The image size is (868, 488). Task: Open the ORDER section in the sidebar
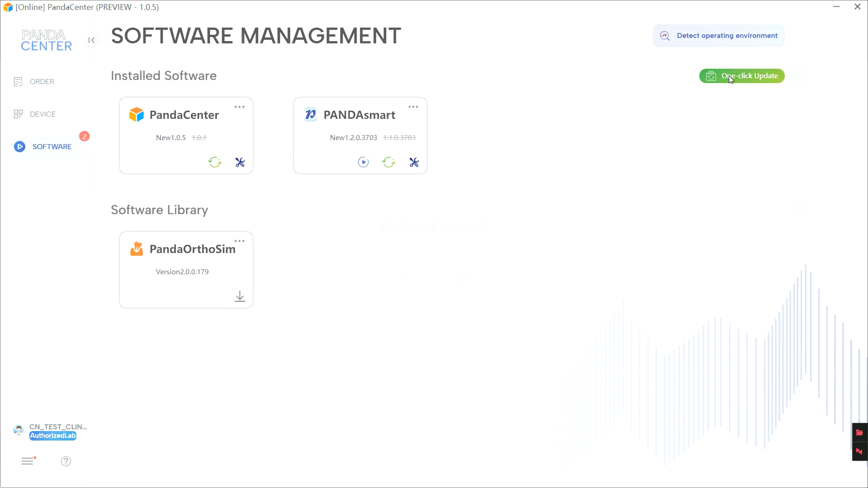34,82
